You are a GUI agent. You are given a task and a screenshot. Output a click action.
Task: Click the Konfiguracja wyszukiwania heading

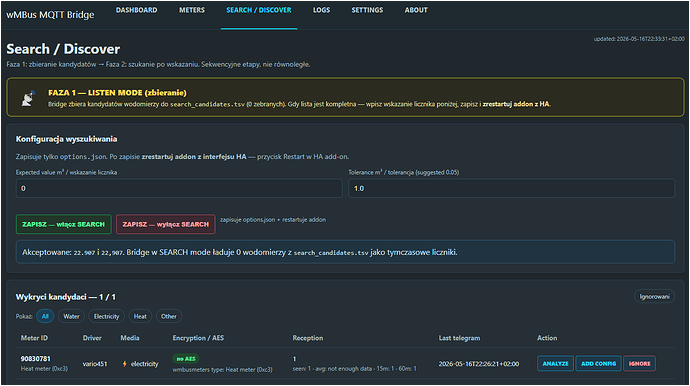pyautogui.click(x=66, y=139)
